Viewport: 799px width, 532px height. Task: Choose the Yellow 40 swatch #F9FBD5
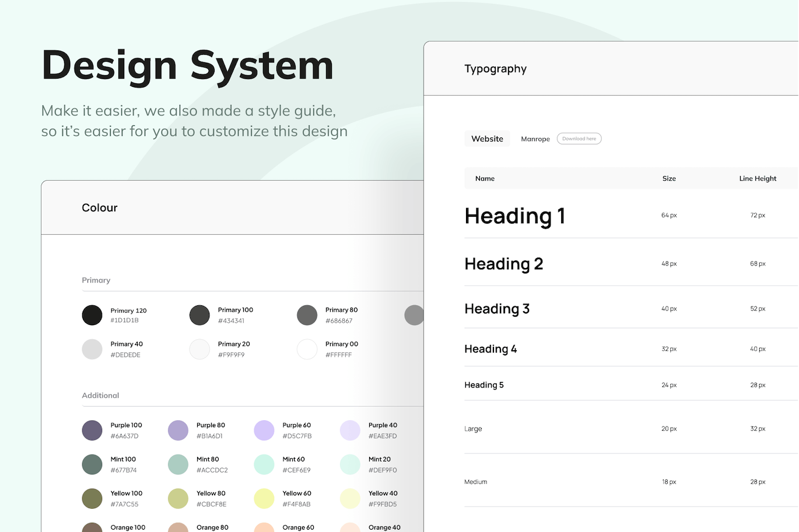tap(350, 498)
